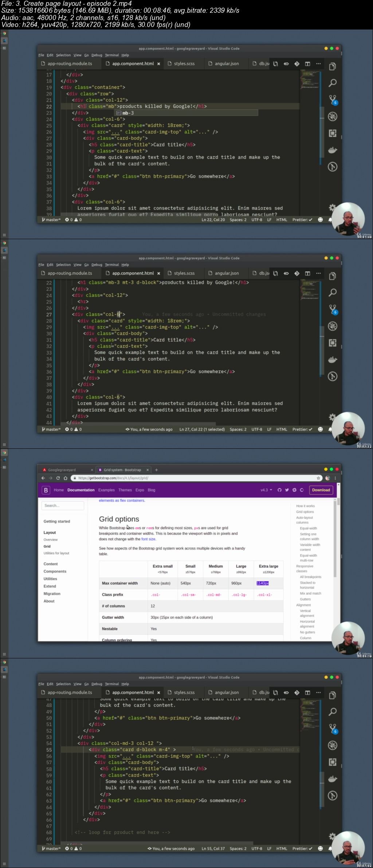This screenshot has width=373, height=868.
Task: Click the More Actions dots in the 00:07:02 frame
Action: tap(318, 692)
